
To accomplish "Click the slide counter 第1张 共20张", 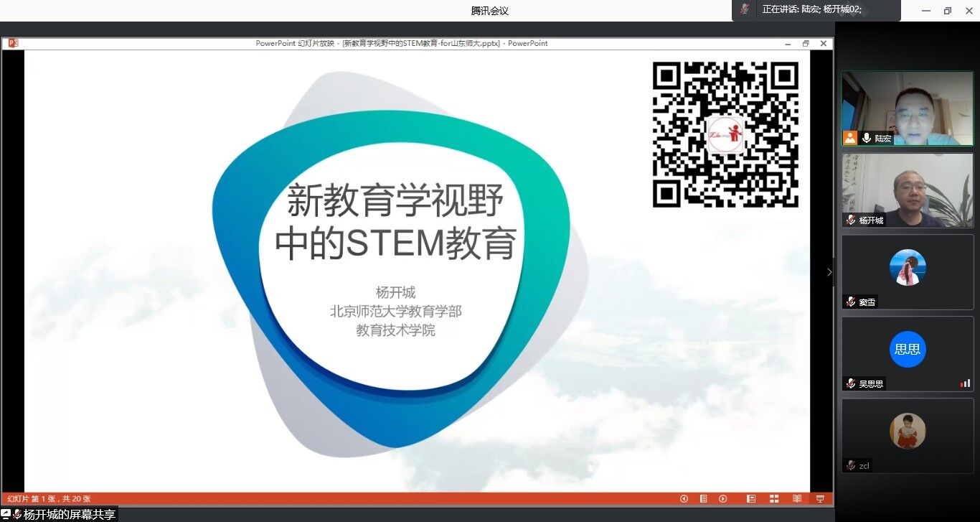I will [49, 499].
